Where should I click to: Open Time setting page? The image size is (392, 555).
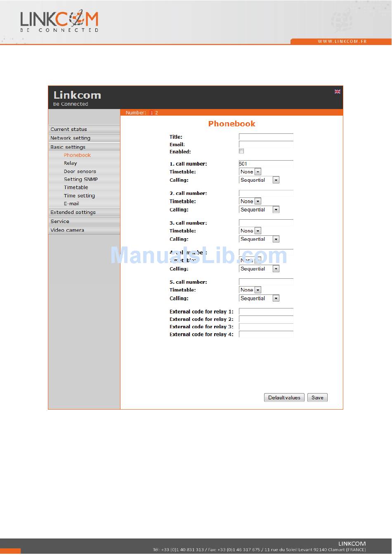click(79, 196)
